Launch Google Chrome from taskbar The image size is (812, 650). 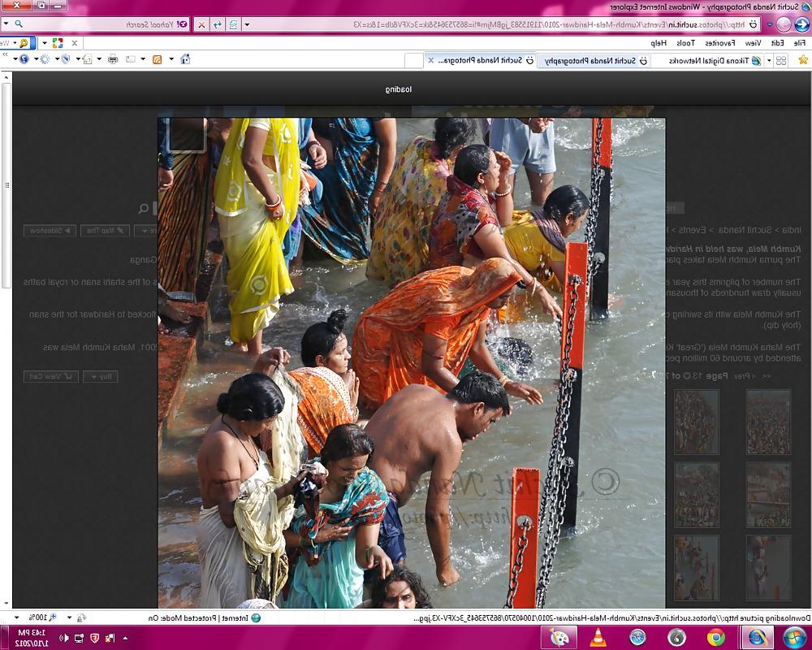(716, 637)
